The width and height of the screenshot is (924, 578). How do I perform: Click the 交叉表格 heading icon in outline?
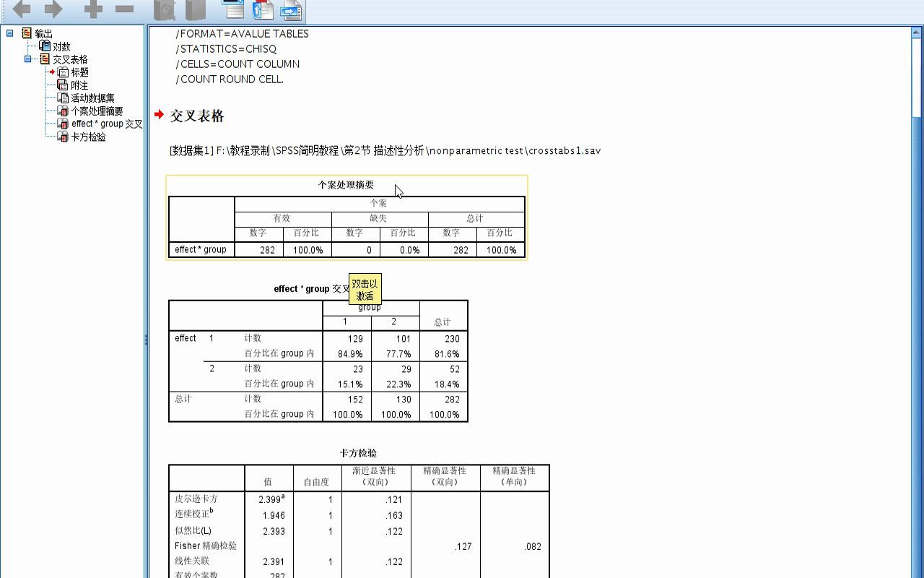(45, 59)
